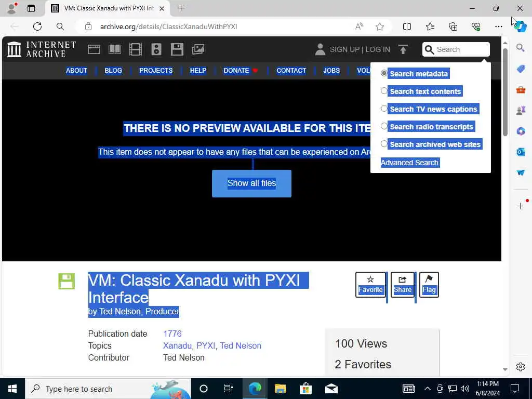Open the Texts book icon

(x=115, y=49)
